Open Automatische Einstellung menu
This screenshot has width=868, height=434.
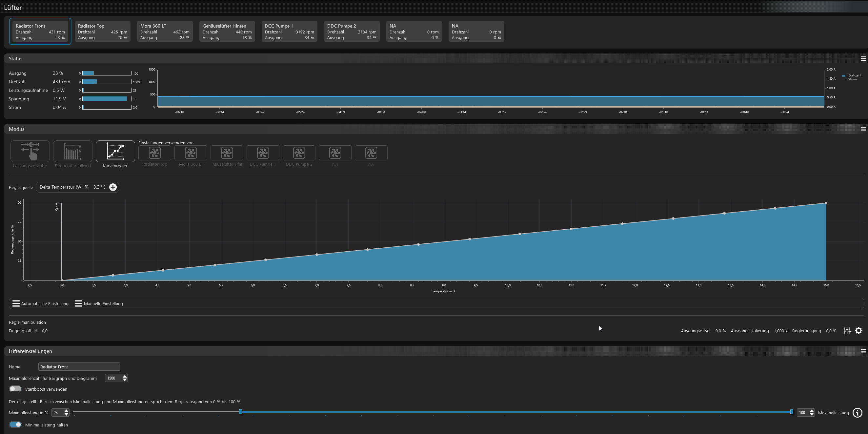40,303
